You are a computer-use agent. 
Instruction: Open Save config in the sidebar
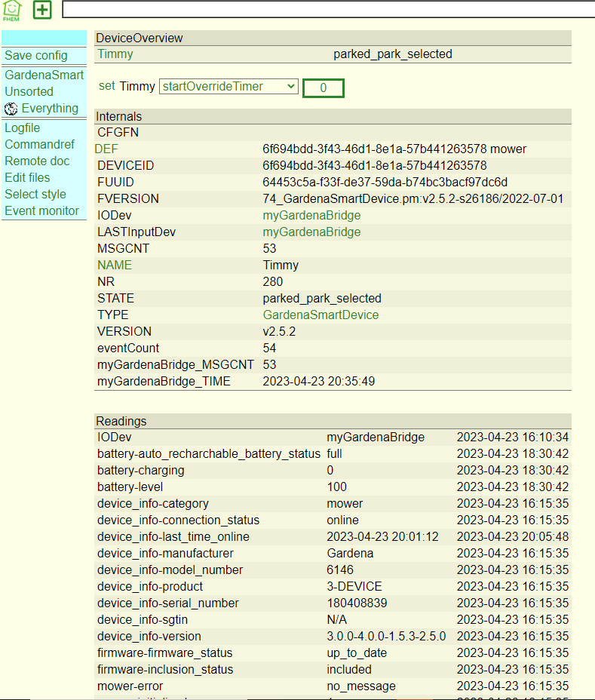click(x=36, y=55)
